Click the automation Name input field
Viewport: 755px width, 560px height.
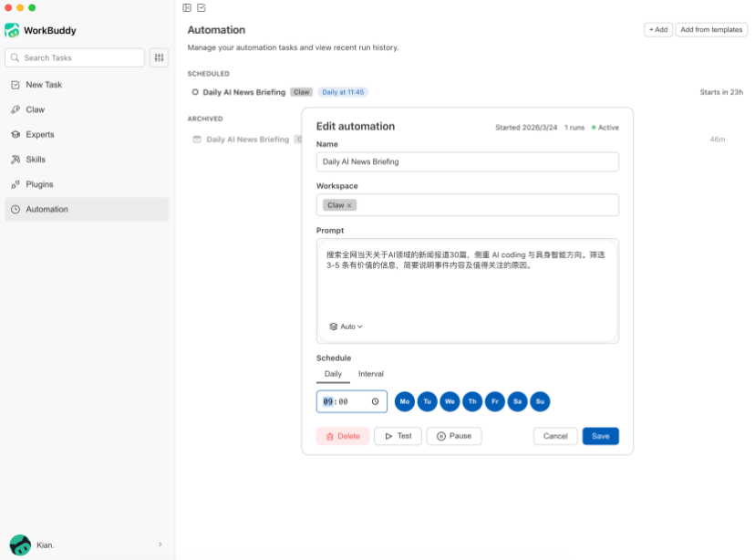tap(467, 161)
